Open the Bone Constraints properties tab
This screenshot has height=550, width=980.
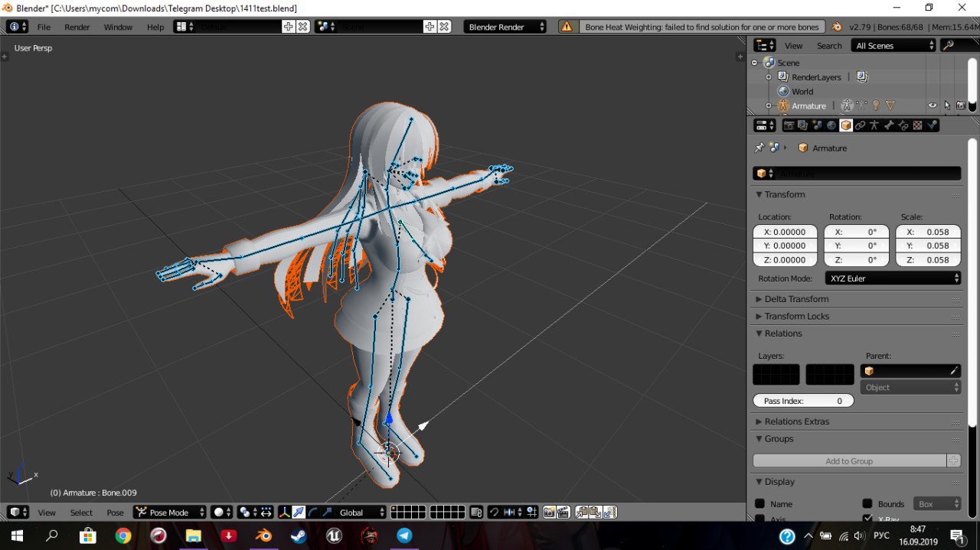903,125
